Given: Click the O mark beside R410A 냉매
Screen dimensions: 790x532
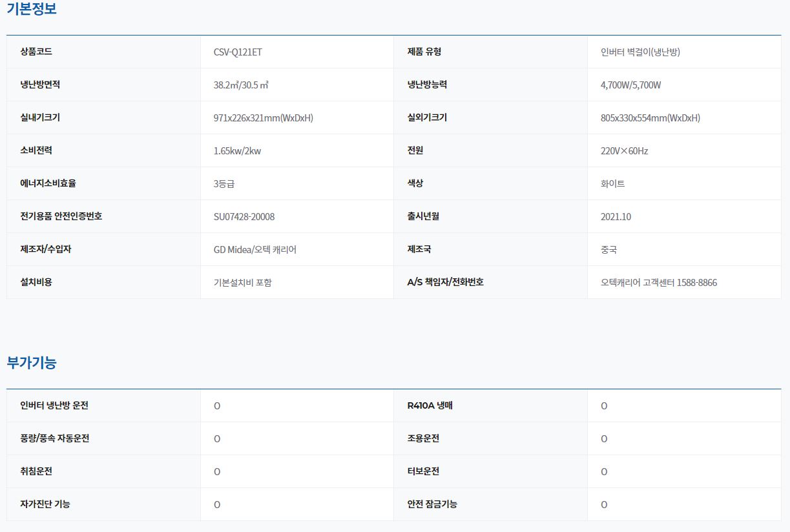Looking at the screenshot, I should click(x=604, y=406).
